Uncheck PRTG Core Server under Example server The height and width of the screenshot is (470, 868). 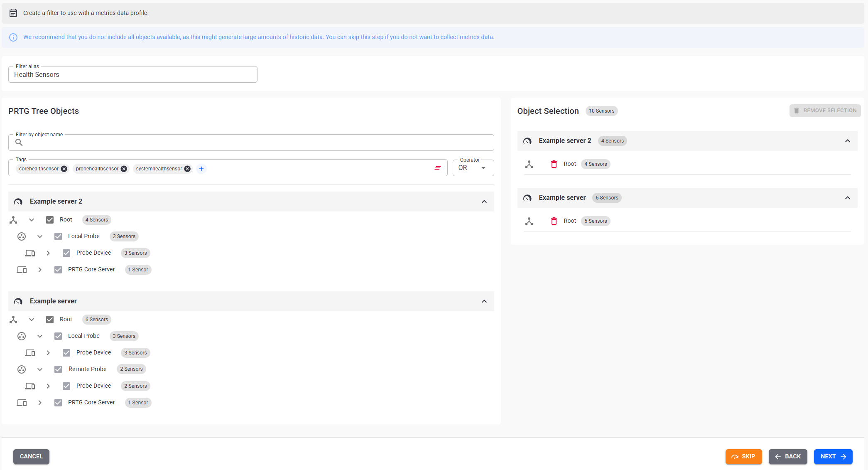pyautogui.click(x=58, y=403)
